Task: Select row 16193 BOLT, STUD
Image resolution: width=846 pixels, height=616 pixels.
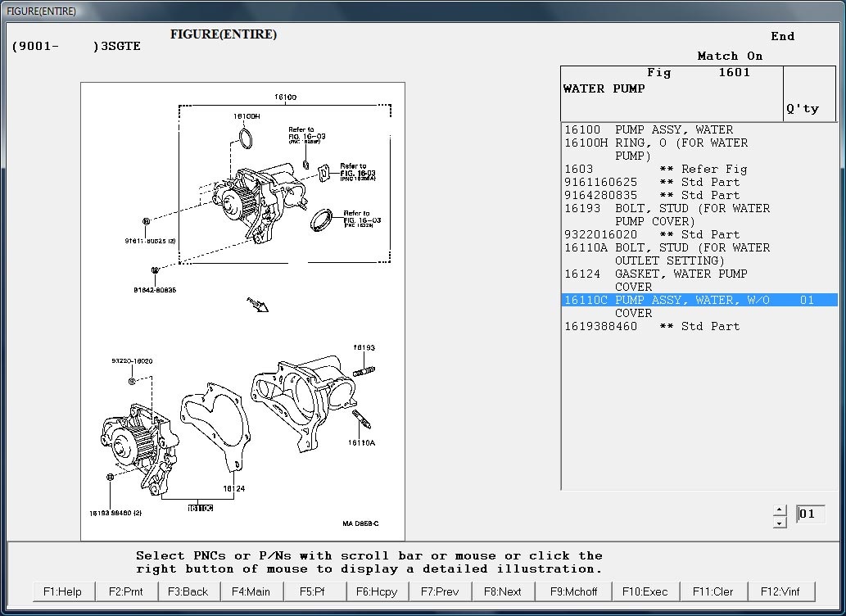Action: [x=699, y=215]
